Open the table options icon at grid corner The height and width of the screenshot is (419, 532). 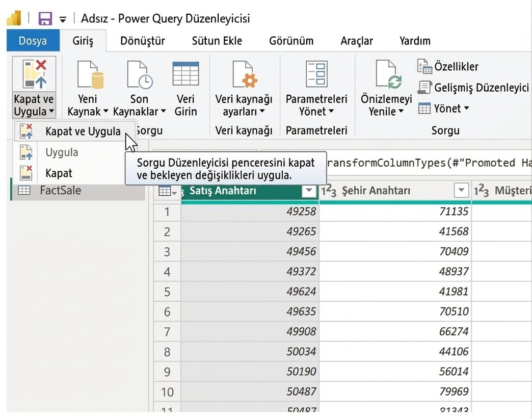click(x=167, y=191)
